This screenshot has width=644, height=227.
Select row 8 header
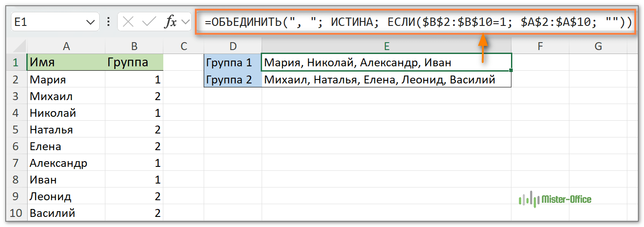point(16,180)
